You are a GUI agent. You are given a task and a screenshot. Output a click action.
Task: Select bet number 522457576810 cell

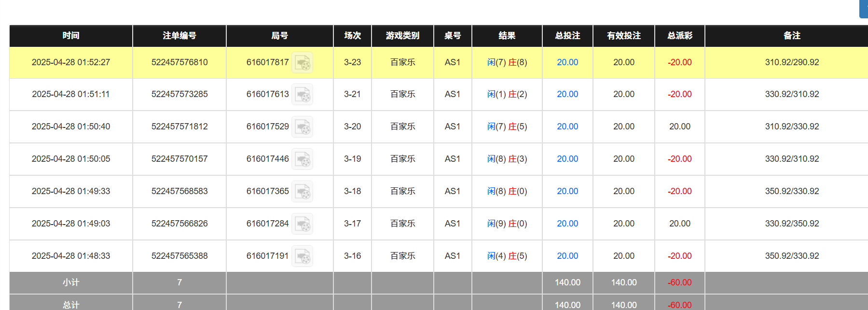pos(179,62)
